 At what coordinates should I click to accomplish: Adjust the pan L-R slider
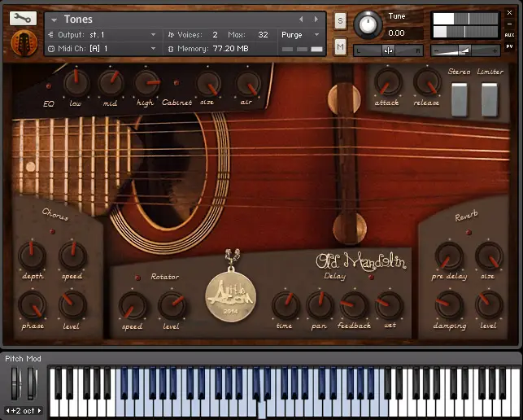tap(388, 50)
